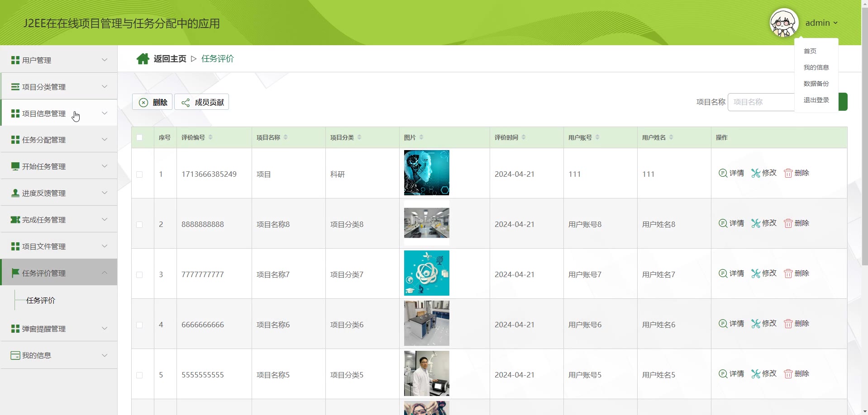The image size is (868, 415).
Task: Click the detail magnifier icon for row 1
Action: 723,173
